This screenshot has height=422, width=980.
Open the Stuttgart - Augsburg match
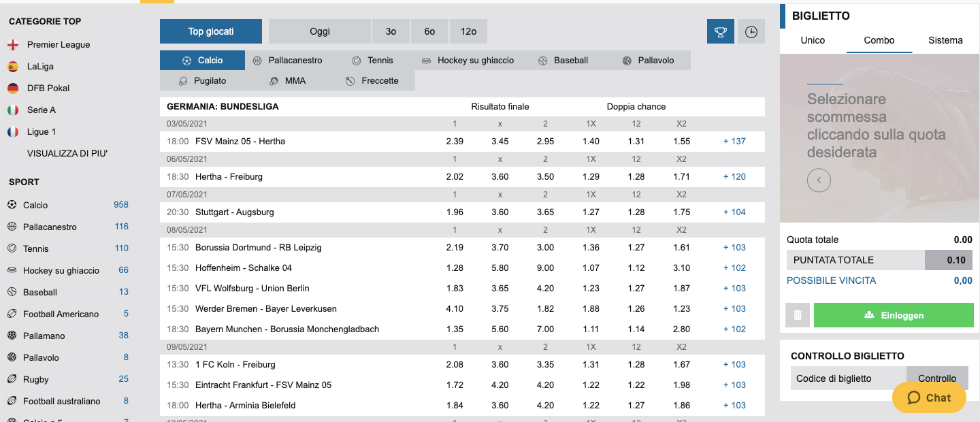pos(234,212)
